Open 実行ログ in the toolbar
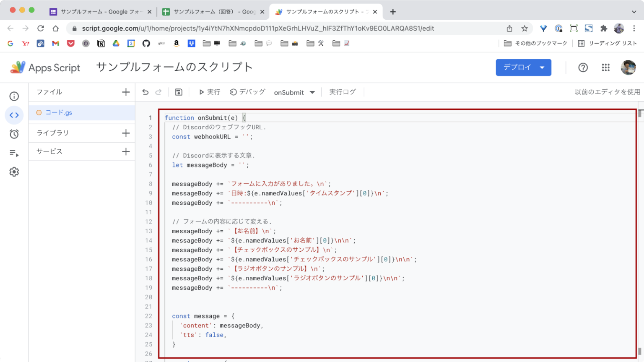Viewport: 644px width, 362px height. (x=342, y=92)
